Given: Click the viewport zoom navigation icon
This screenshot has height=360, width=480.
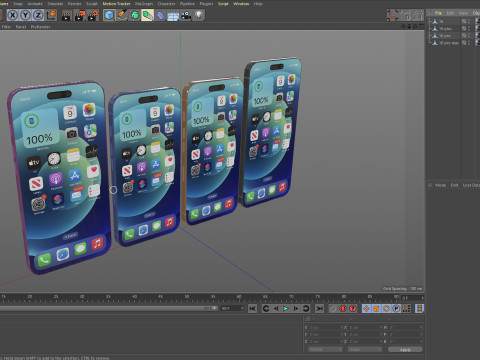Looking at the screenshot, I should (x=409, y=26).
